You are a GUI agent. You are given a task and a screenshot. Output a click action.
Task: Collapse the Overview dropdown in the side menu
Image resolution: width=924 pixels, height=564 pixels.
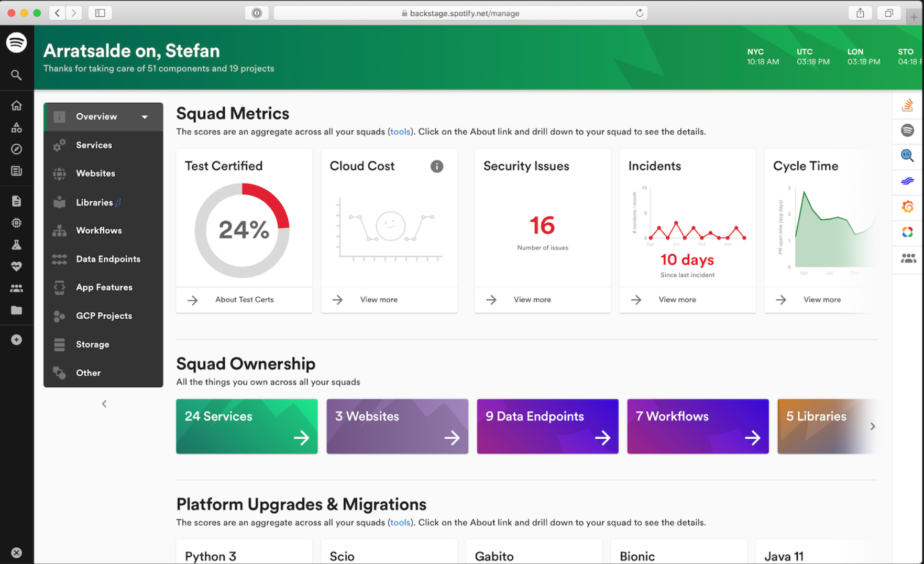(145, 116)
